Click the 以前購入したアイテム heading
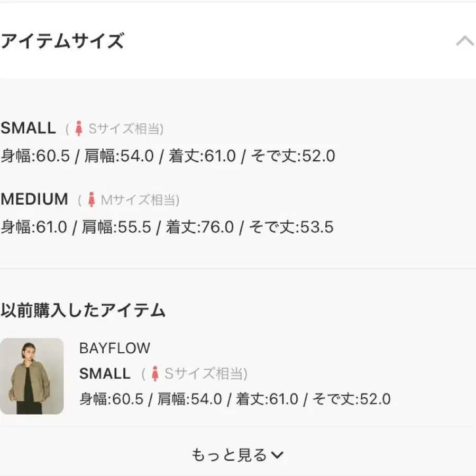 [x=83, y=310]
